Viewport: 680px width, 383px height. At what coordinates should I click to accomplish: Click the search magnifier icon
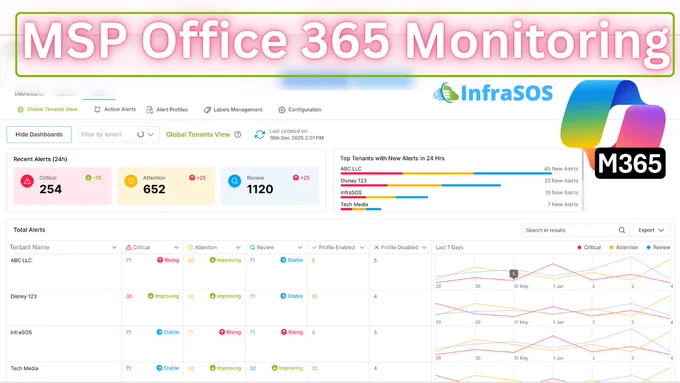point(621,230)
